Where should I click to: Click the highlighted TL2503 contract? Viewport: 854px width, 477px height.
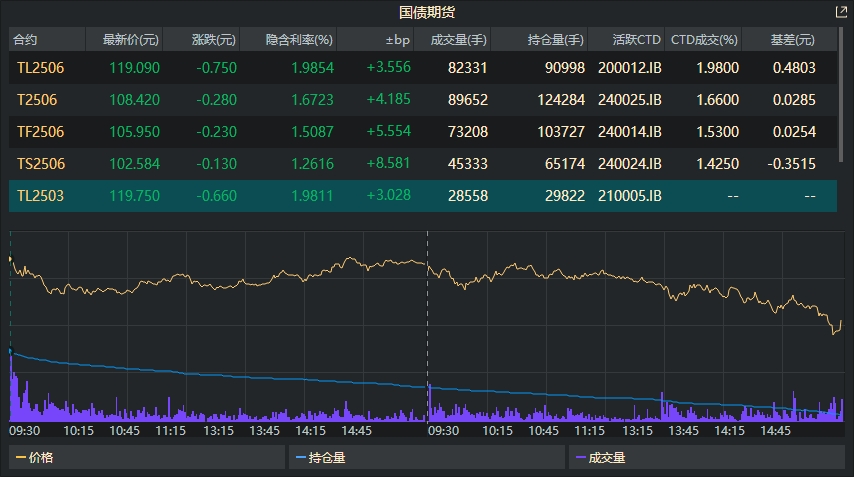click(40, 196)
